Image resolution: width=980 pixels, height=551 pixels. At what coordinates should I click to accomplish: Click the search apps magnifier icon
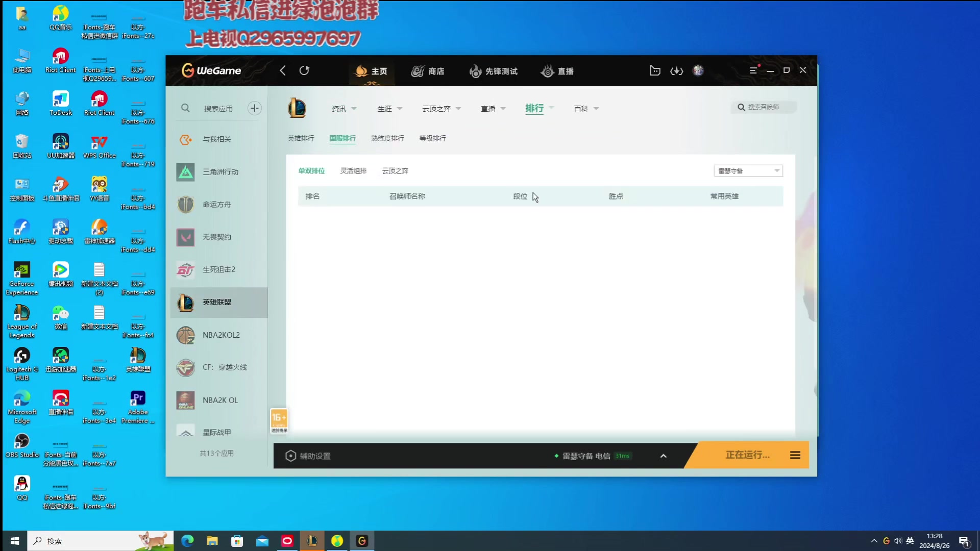coord(185,108)
